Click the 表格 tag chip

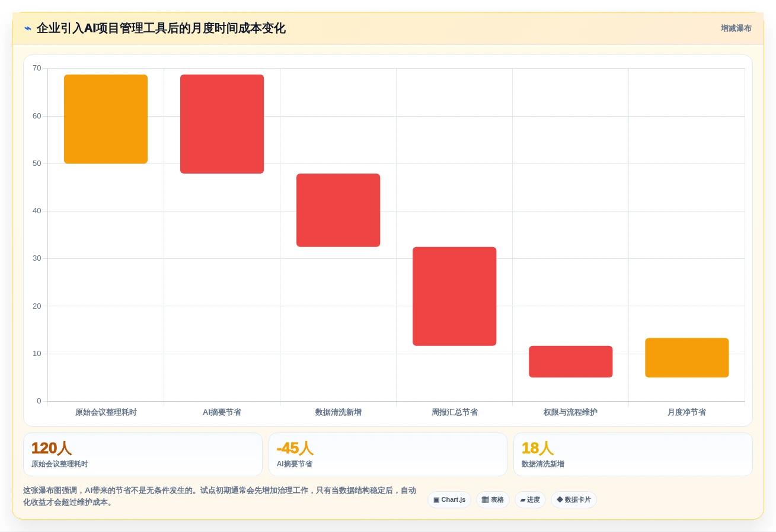click(x=493, y=500)
